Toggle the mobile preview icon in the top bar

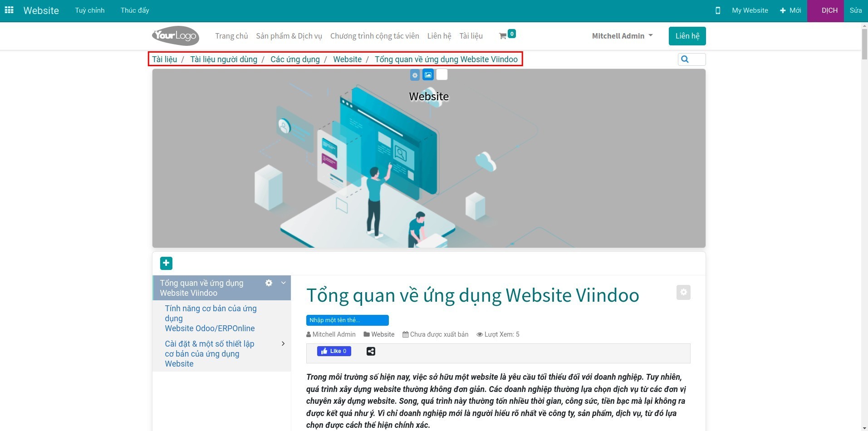click(x=718, y=10)
